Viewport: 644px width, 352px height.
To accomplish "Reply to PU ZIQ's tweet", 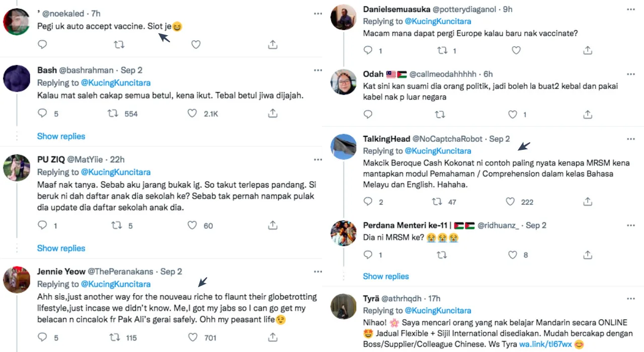I will coord(43,226).
